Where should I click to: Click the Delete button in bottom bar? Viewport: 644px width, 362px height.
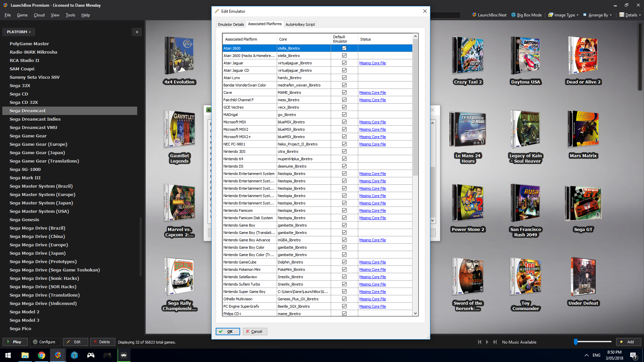(103, 342)
